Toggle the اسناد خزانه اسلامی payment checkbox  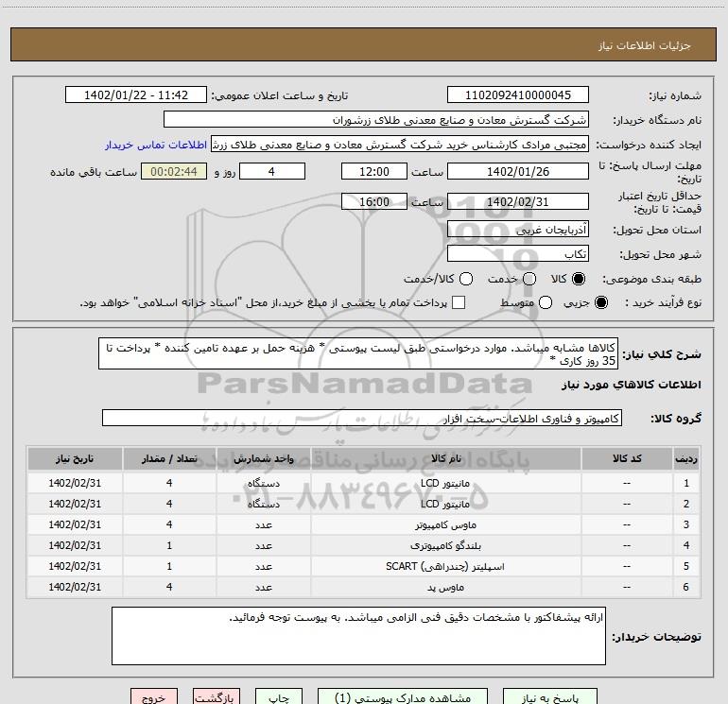point(459,302)
